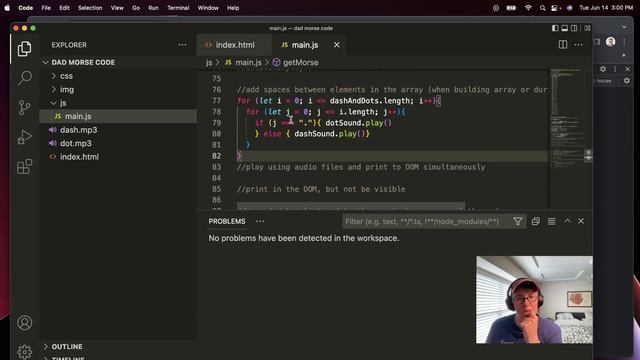Image resolution: width=640 pixels, height=360 pixels.
Task: Open Explorer views and more actions menu
Action: coord(182,45)
